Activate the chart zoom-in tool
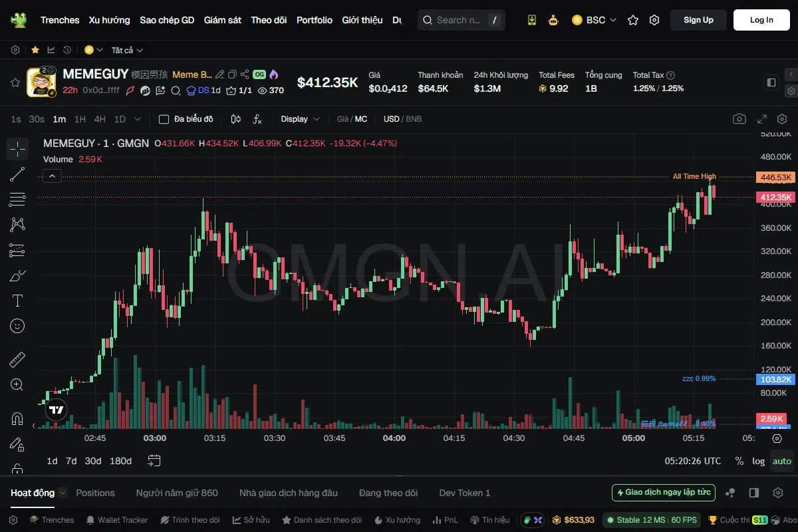The width and height of the screenshot is (798, 532). point(17,384)
